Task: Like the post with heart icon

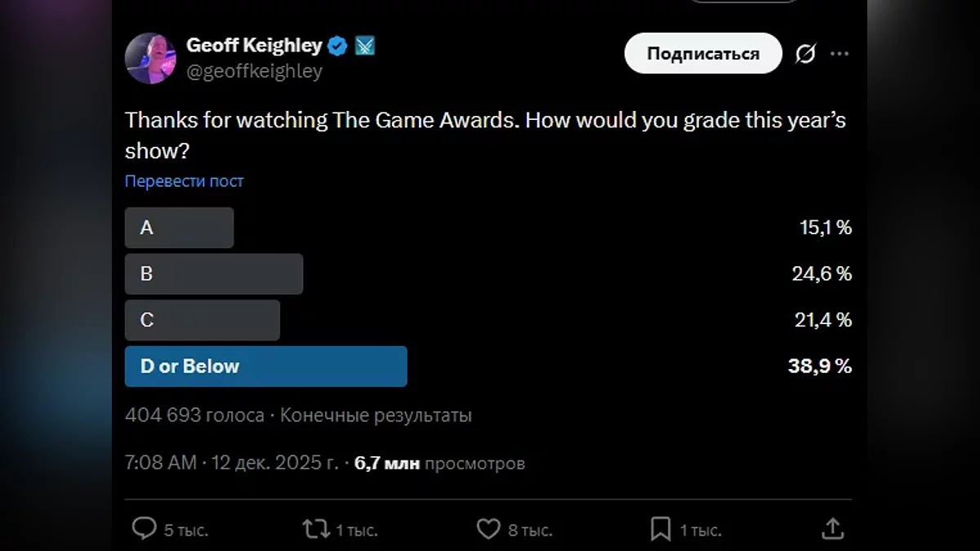Action: click(488, 529)
